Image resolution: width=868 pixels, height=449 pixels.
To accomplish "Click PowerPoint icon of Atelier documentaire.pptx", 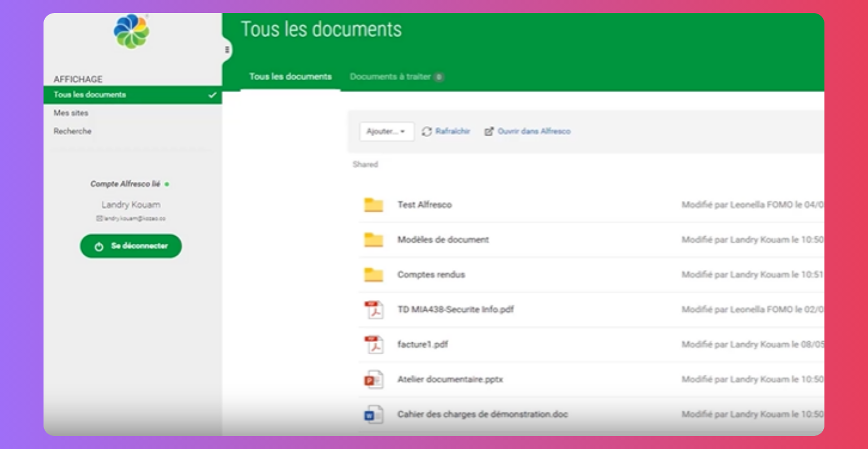I will pyautogui.click(x=374, y=380).
